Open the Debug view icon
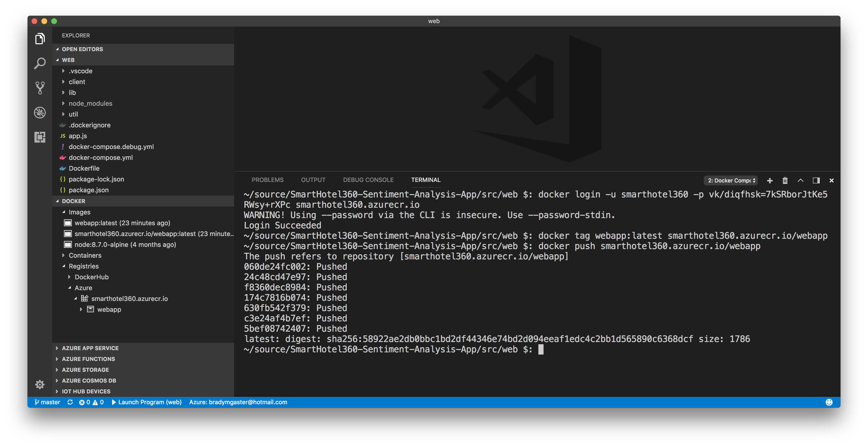Viewport: 868px width, 447px height. 40,113
